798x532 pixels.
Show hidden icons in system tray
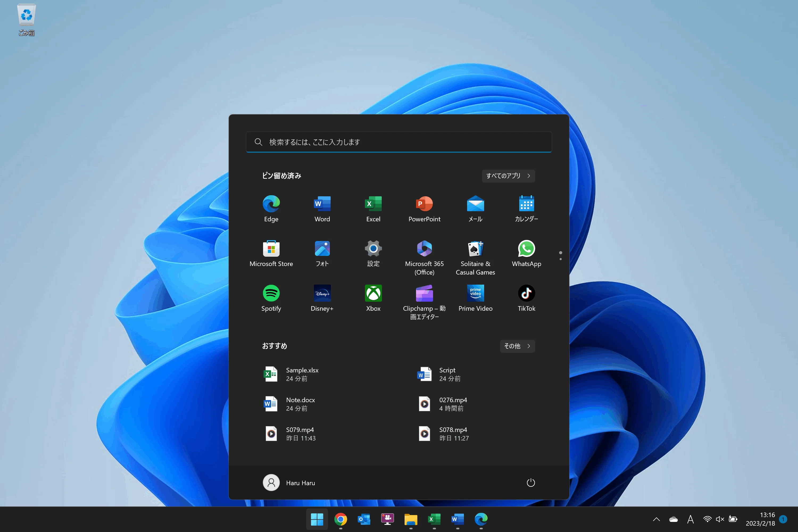pyautogui.click(x=656, y=519)
